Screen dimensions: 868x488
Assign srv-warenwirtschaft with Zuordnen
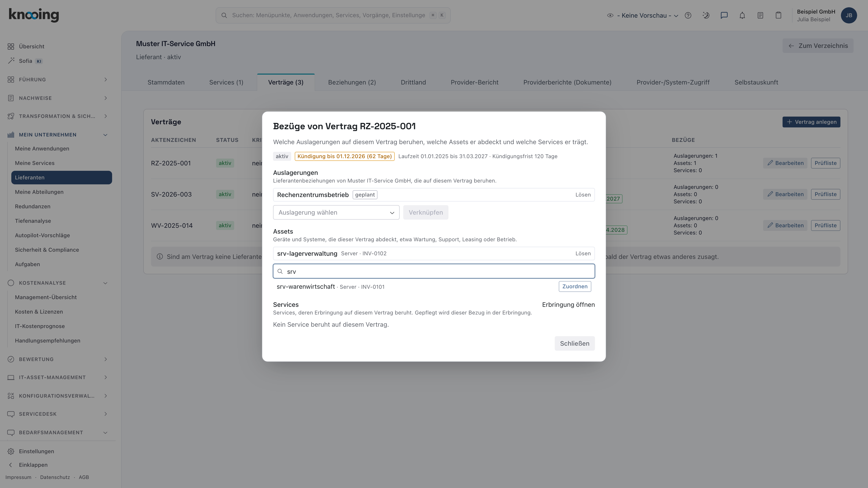pyautogui.click(x=575, y=287)
